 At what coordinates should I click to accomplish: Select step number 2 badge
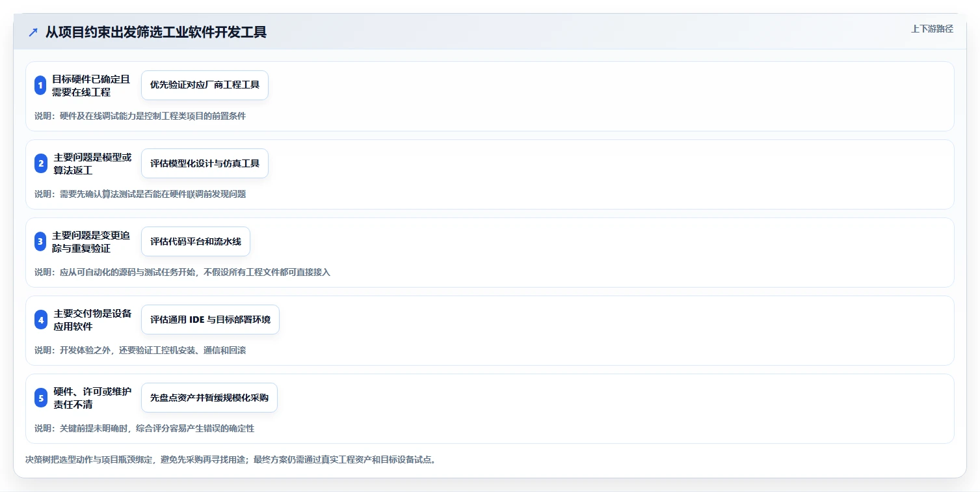coord(40,163)
